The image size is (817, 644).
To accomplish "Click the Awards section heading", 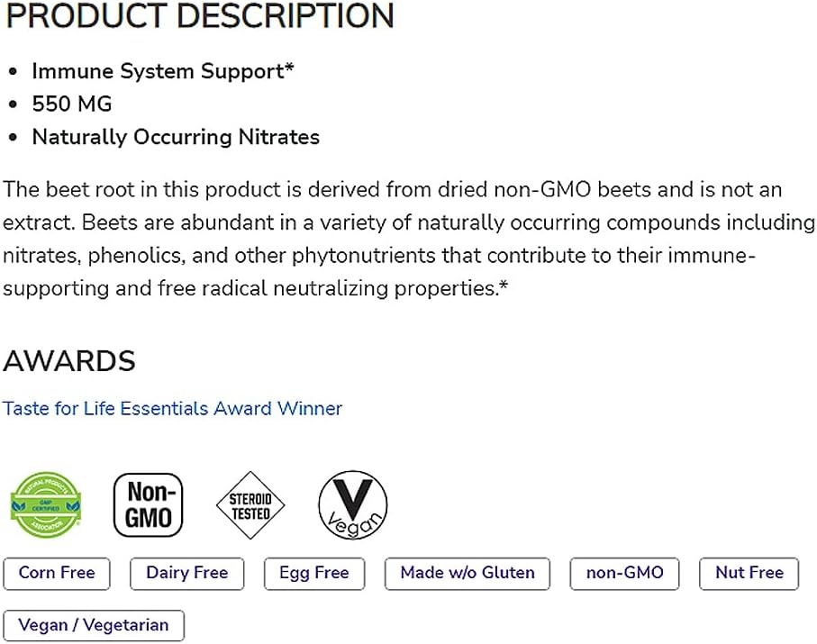I will pos(69,360).
